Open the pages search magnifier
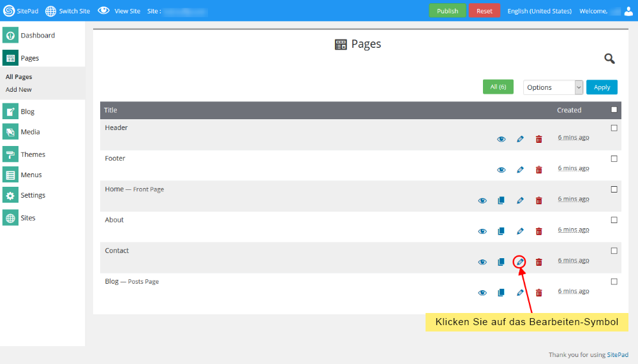Screen dimensions: 638x364 (609, 59)
